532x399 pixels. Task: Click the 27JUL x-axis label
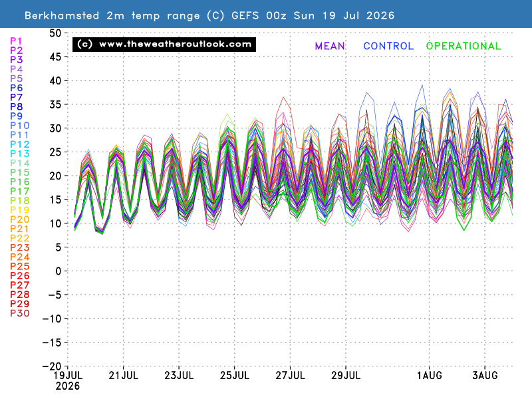click(x=290, y=376)
